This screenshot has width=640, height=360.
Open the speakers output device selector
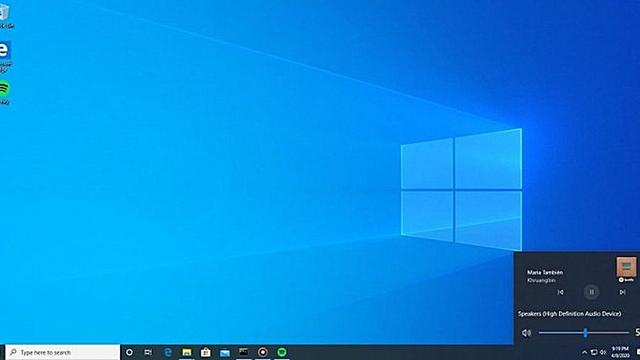pyautogui.click(x=569, y=314)
